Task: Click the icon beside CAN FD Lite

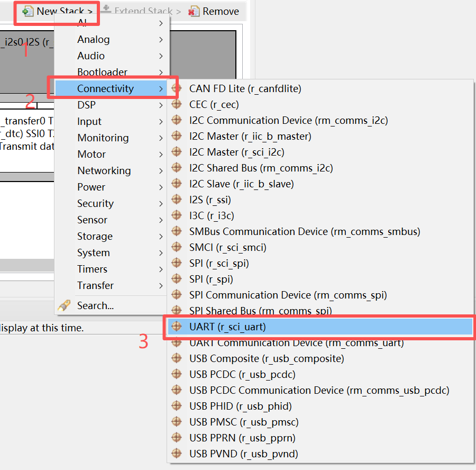Action: coord(176,88)
